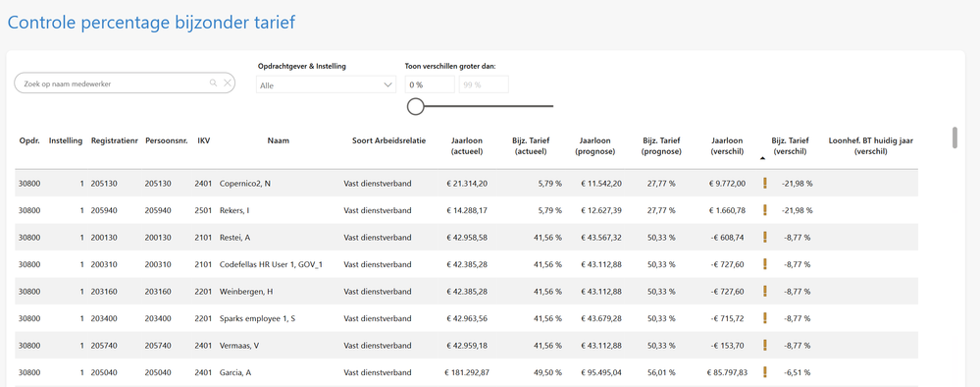Click 56,01 % forecast rate cell
This screenshot has width=980, height=387.
(661, 372)
